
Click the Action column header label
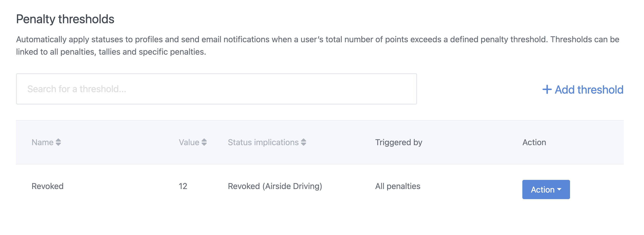pos(534,142)
